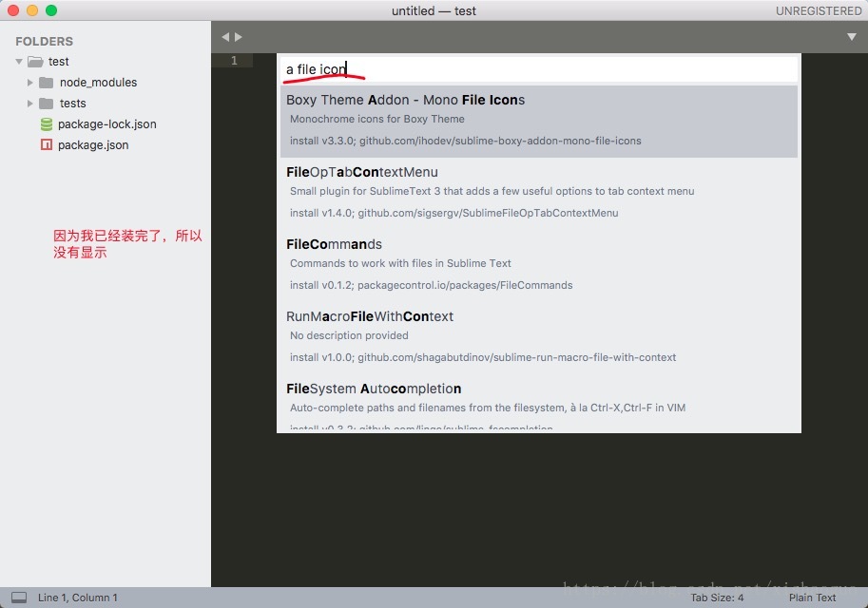Viewport: 868px width, 608px height.
Task: Expand the tests folder arrow
Action: (x=29, y=104)
